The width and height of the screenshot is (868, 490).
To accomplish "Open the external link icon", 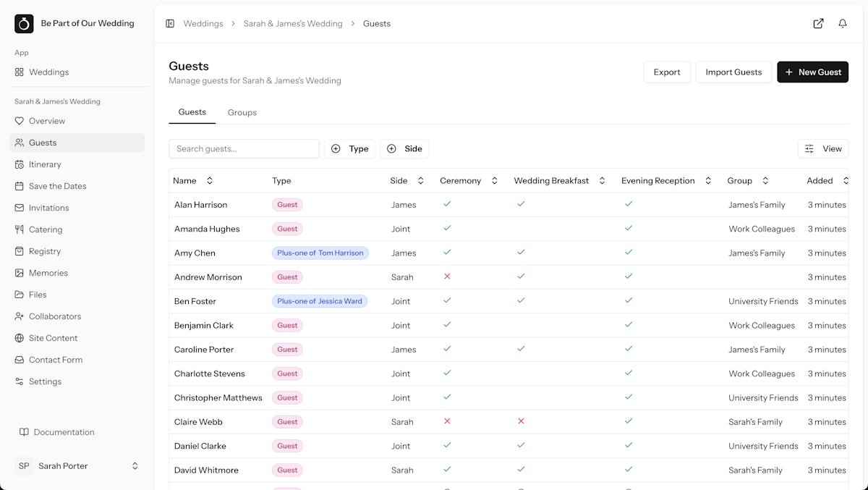I will 818,24.
